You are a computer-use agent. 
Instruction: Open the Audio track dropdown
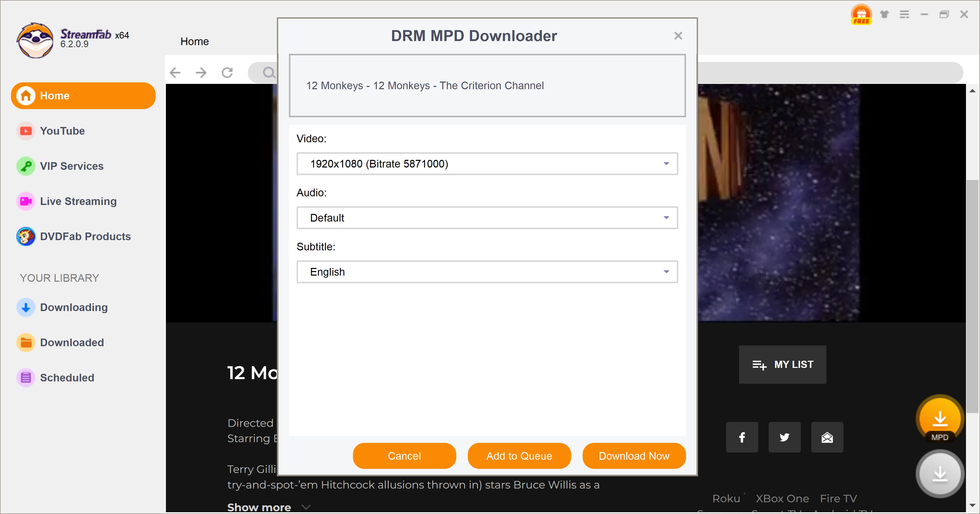click(x=487, y=218)
